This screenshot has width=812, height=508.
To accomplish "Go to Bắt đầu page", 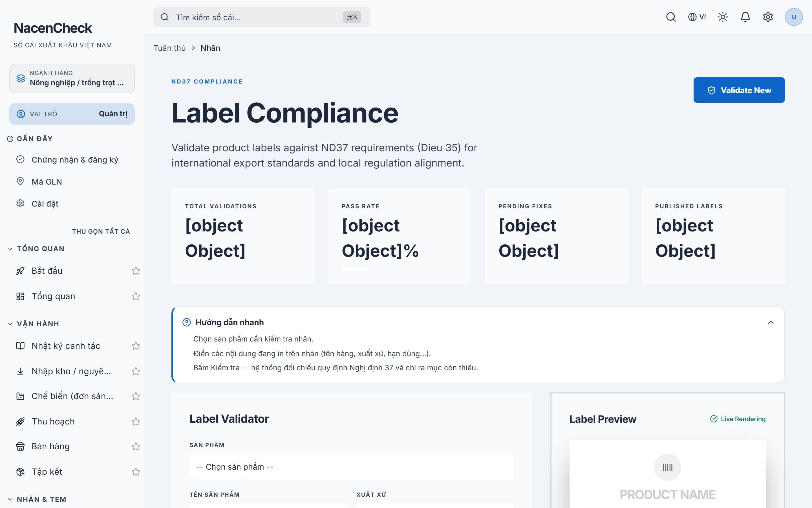I will pos(47,271).
